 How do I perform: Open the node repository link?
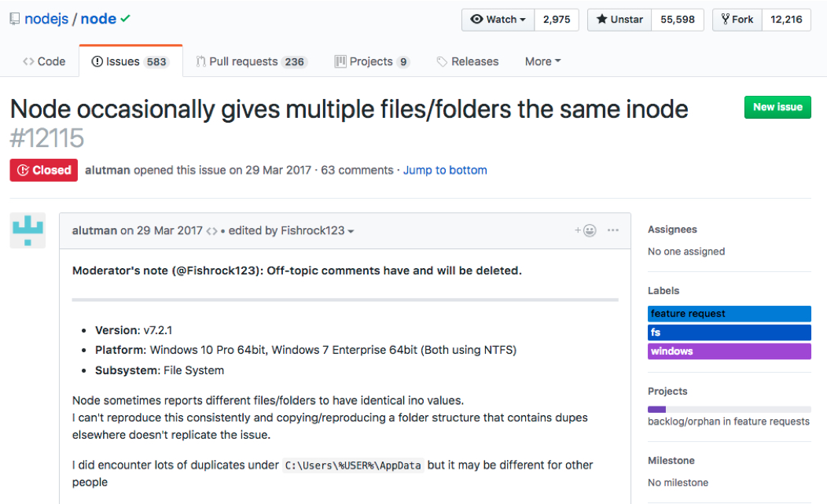[98, 19]
